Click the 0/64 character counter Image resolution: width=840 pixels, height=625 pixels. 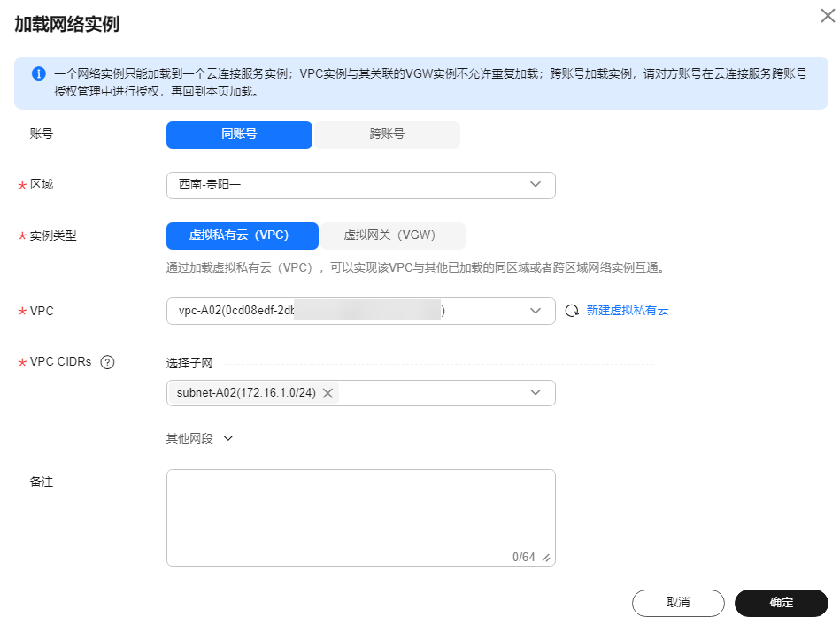523,558
